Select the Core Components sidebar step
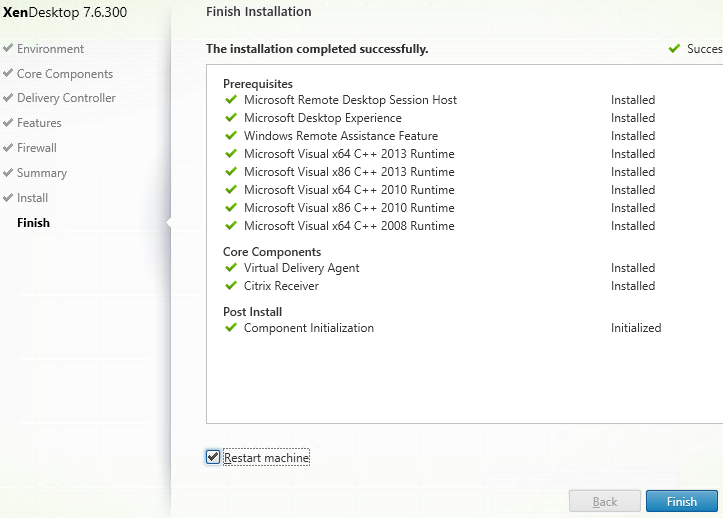723x518 pixels. [x=65, y=74]
